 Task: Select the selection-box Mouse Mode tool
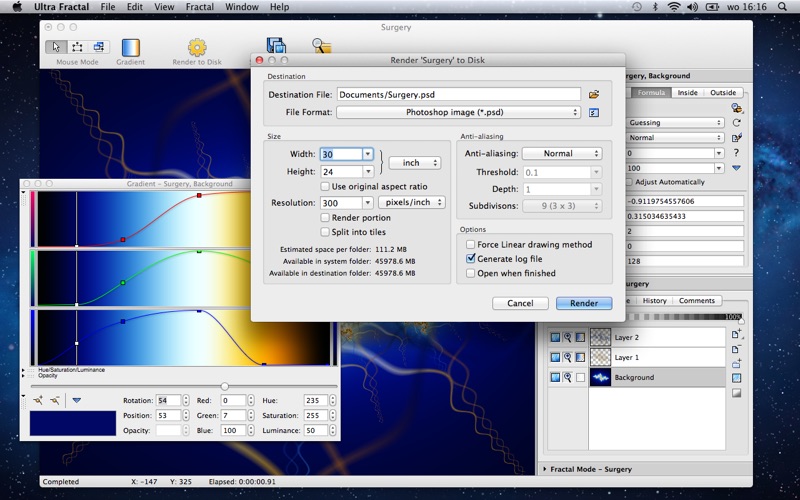(x=77, y=47)
